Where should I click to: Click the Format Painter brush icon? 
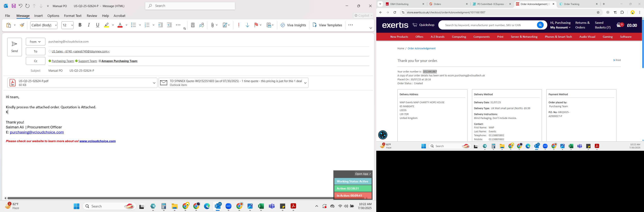(x=22, y=25)
